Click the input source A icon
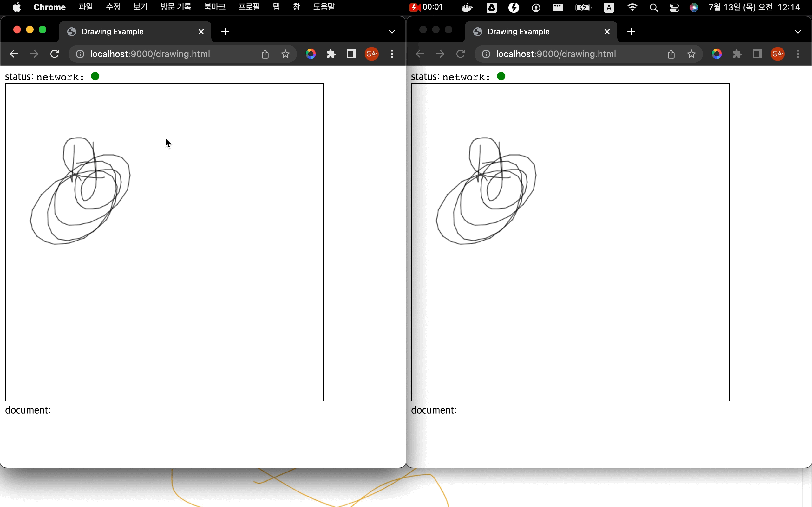 (609, 7)
